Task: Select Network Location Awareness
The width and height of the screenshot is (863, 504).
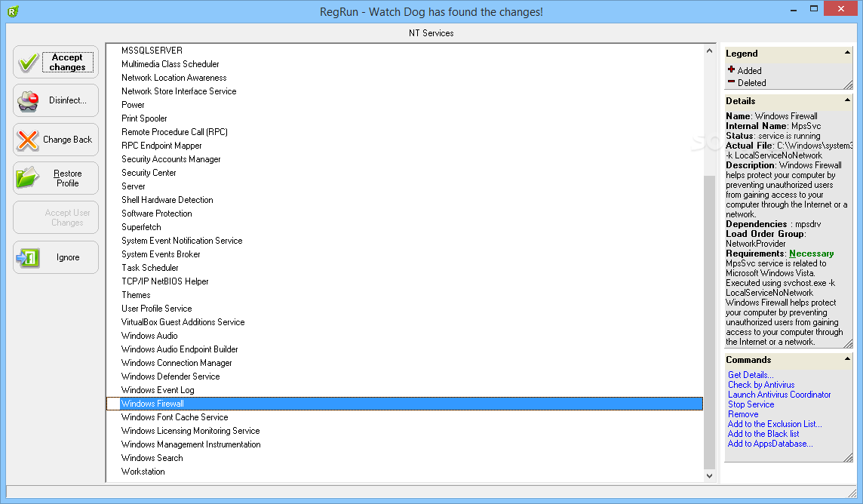Action: [174, 78]
